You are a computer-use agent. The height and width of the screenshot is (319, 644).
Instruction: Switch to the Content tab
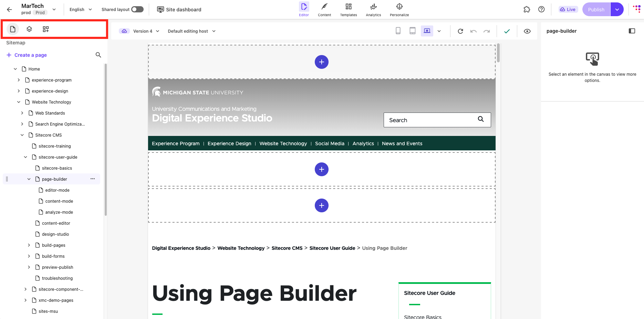[x=324, y=9]
